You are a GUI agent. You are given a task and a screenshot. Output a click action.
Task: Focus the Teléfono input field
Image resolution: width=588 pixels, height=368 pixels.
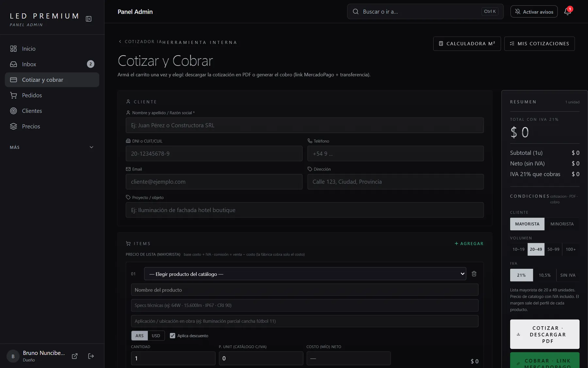[x=395, y=153]
